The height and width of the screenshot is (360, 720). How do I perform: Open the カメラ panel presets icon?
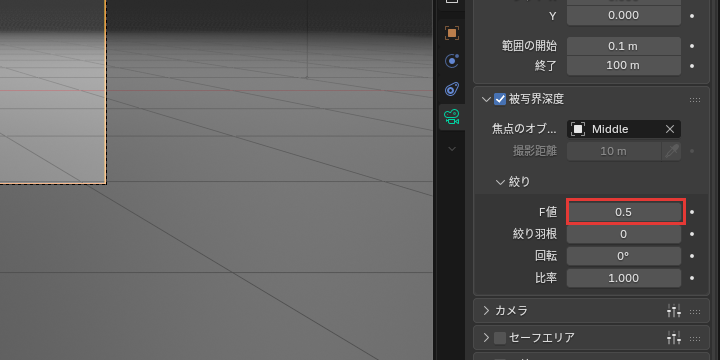(x=674, y=311)
